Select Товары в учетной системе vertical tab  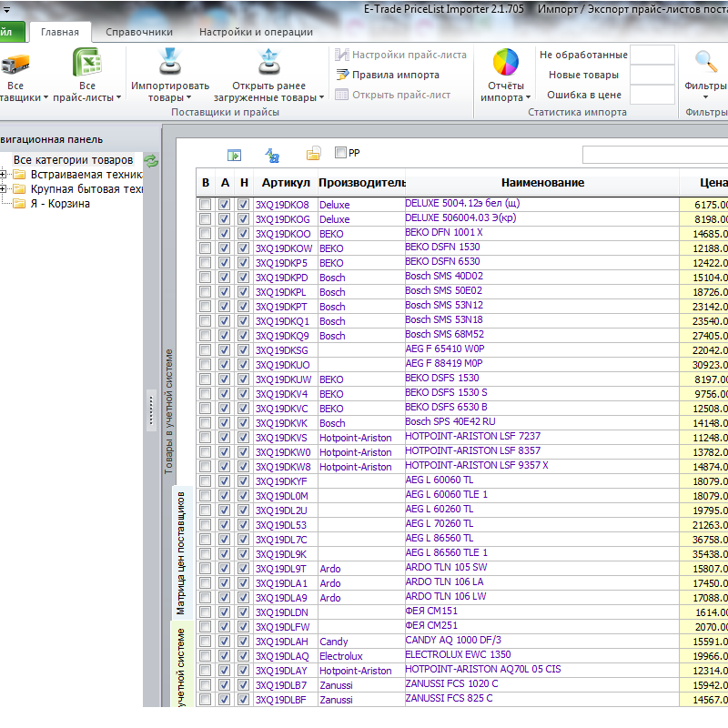pos(168,411)
